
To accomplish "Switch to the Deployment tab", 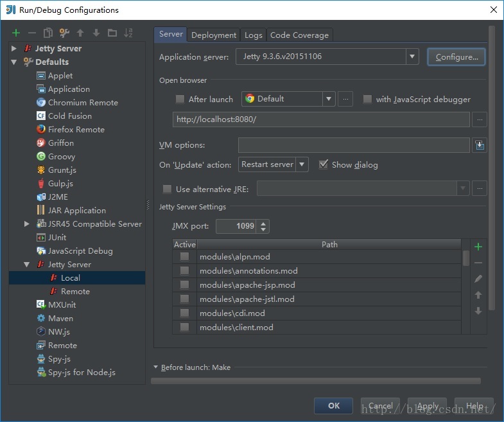I will (214, 35).
